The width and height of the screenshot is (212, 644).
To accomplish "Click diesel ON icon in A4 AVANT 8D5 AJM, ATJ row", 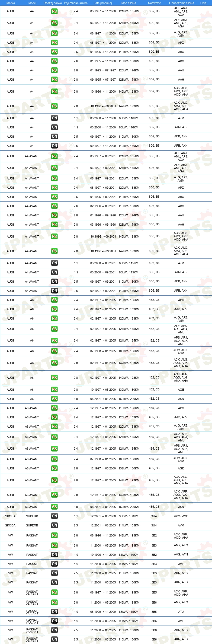I will [x=54, y=272].
